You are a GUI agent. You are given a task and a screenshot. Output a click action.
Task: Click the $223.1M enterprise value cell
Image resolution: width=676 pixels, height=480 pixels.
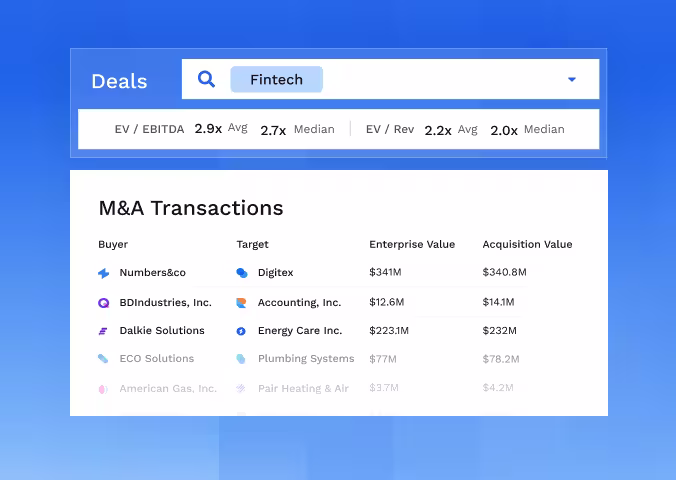click(x=389, y=331)
